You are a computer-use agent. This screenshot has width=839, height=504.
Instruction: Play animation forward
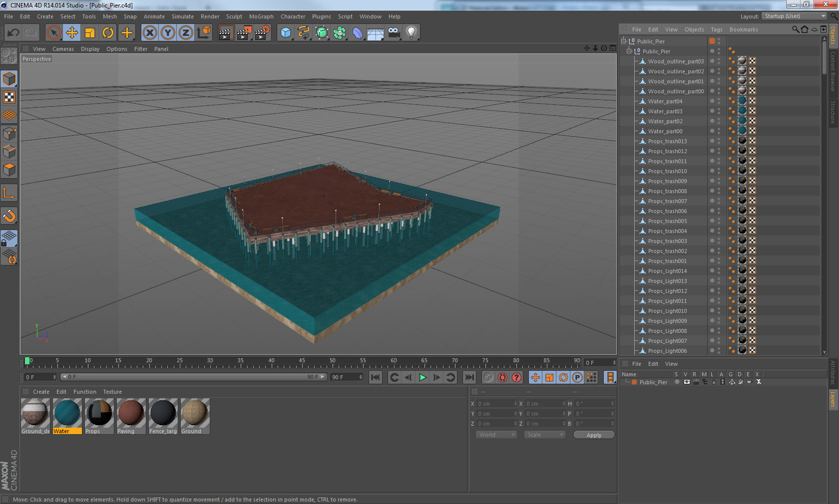422,377
